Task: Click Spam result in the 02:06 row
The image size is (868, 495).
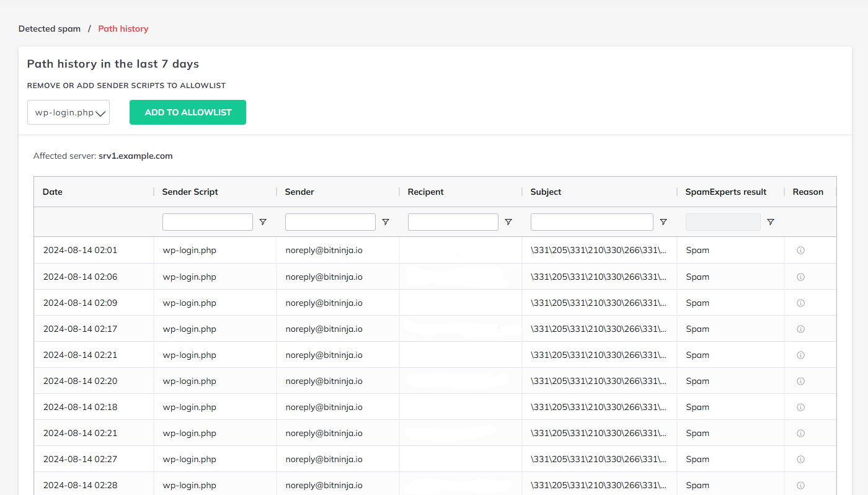Action: 697,277
